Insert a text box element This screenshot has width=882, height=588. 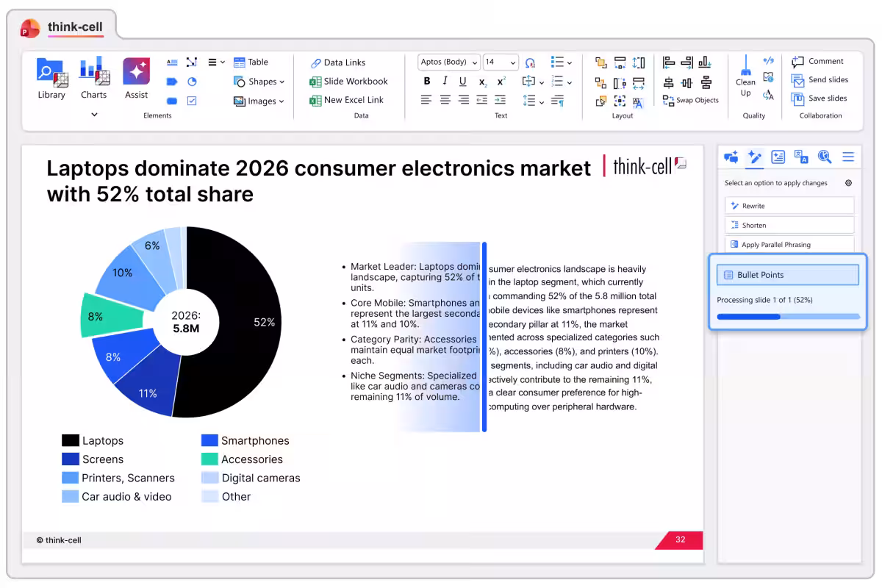click(x=172, y=62)
